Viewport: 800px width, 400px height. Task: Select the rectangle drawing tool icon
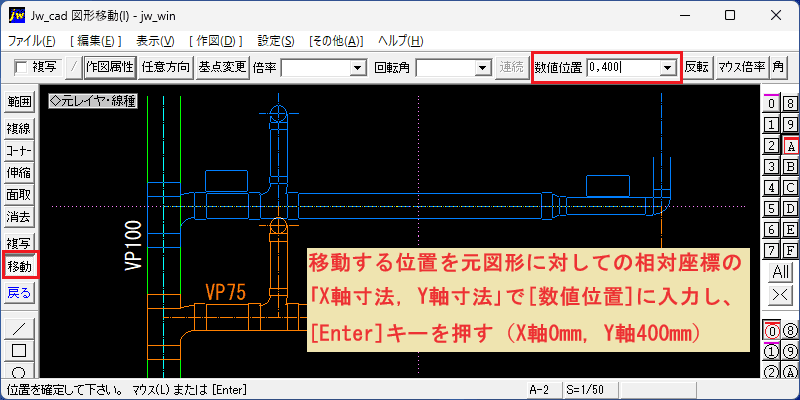[19, 350]
